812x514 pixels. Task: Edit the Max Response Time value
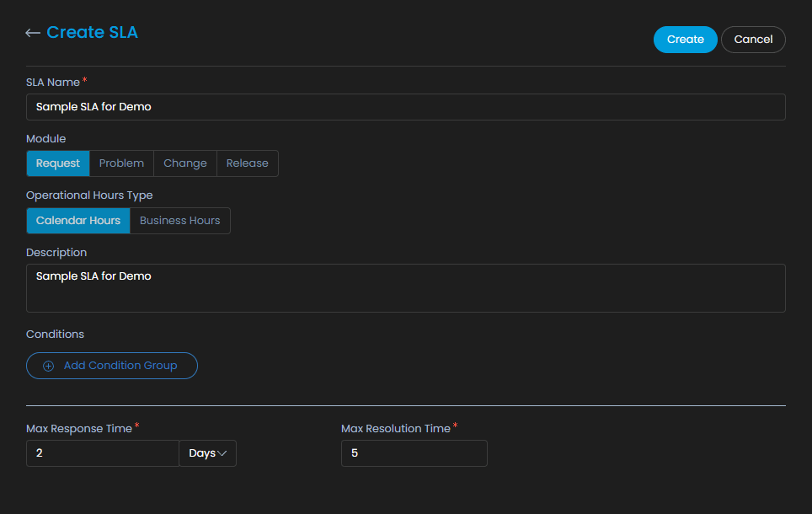click(103, 453)
